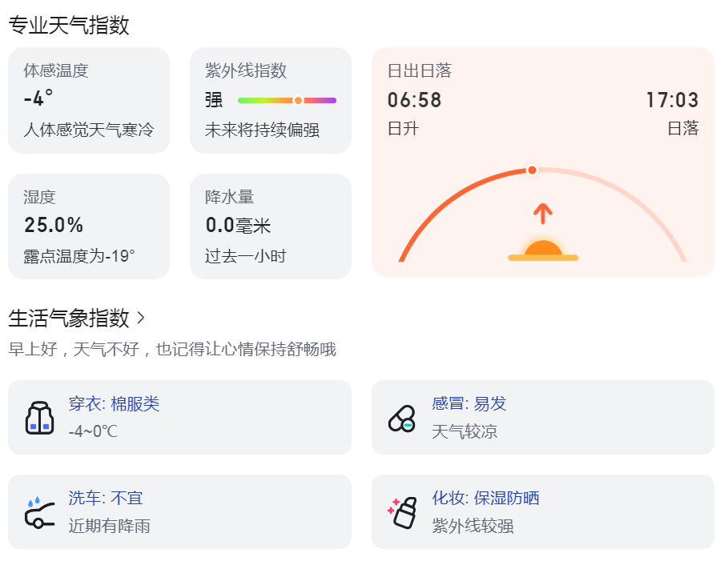Click the 06:58 sunrise time

click(x=414, y=100)
